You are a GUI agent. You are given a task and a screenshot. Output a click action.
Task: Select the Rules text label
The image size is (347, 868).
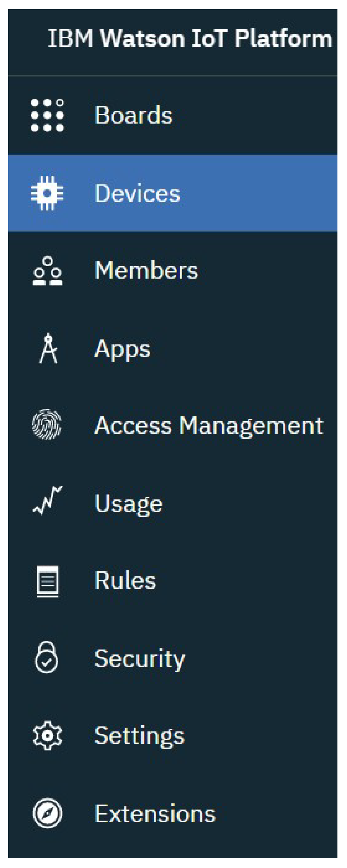125,581
